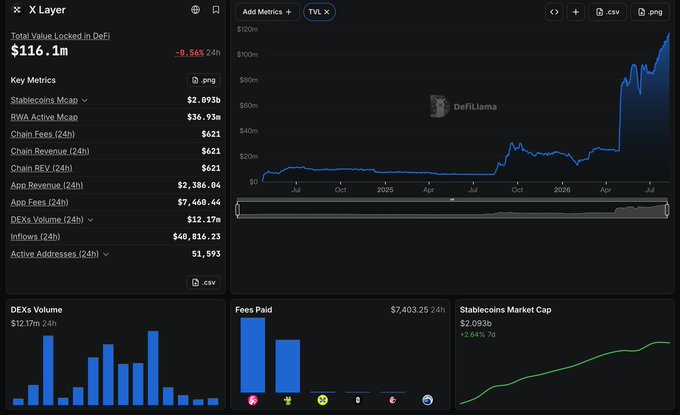Open the Chain Fees (24h) link
The width and height of the screenshot is (680, 415).
click(42, 134)
